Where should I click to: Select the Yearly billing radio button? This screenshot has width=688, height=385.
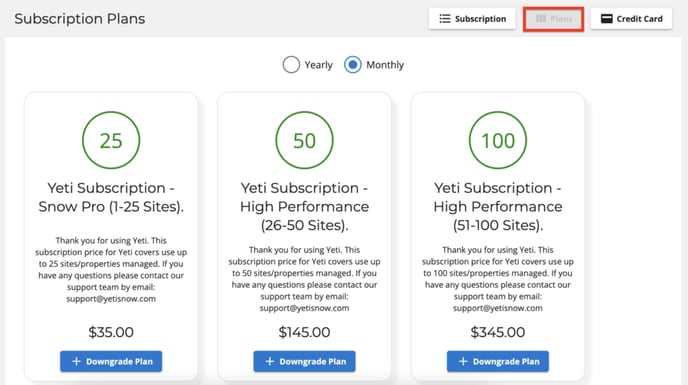point(291,65)
